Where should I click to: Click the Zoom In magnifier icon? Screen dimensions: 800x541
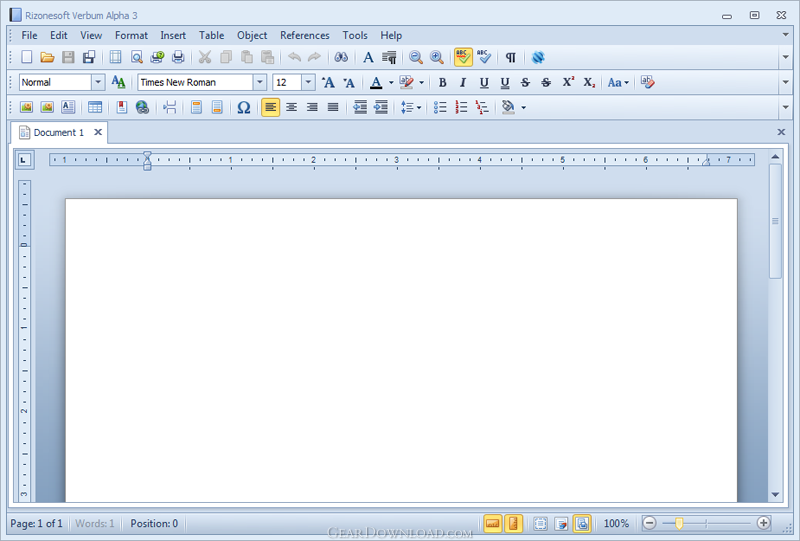436,57
